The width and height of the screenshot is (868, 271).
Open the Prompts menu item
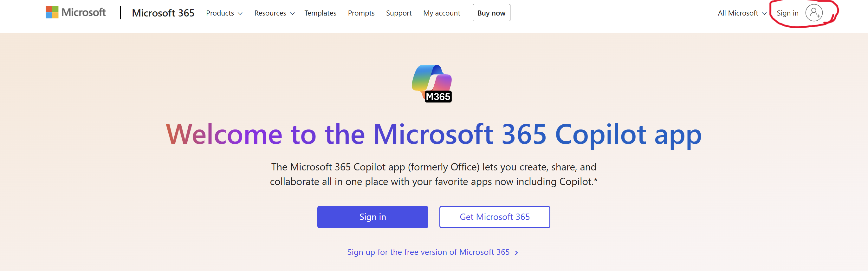coord(361,13)
